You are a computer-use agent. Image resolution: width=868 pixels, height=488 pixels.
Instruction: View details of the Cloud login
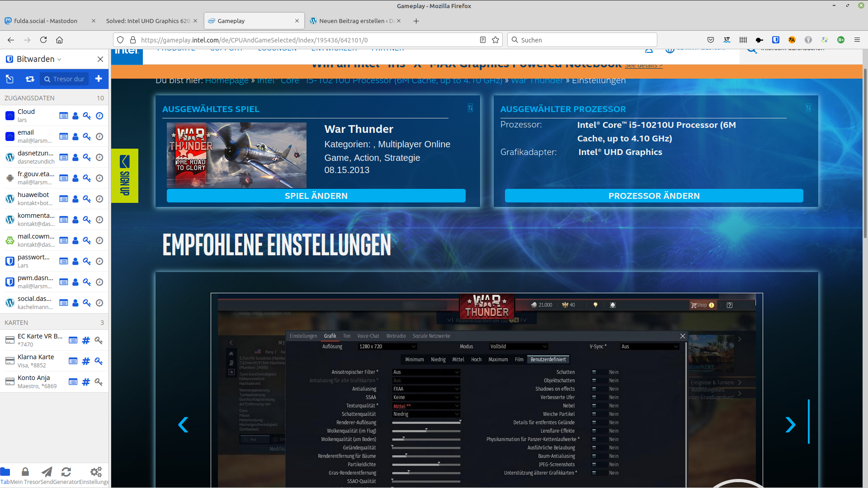click(x=64, y=116)
